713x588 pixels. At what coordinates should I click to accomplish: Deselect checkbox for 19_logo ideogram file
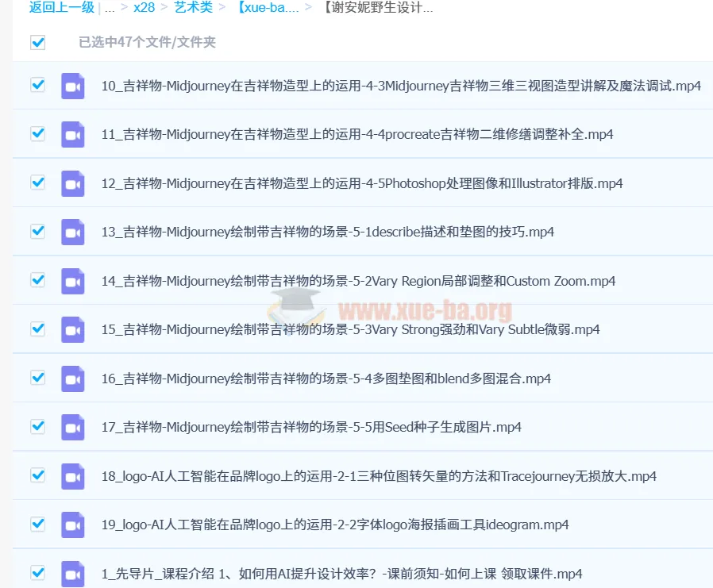pos(37,524)
